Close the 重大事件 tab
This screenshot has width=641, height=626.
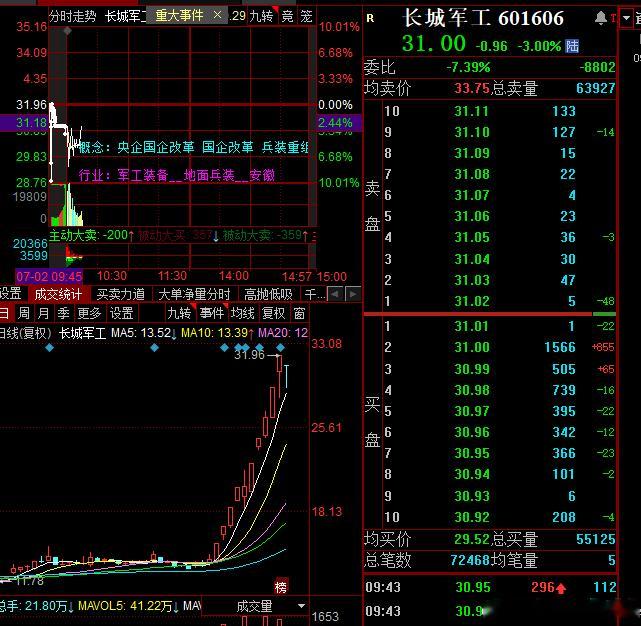(217, 16)
